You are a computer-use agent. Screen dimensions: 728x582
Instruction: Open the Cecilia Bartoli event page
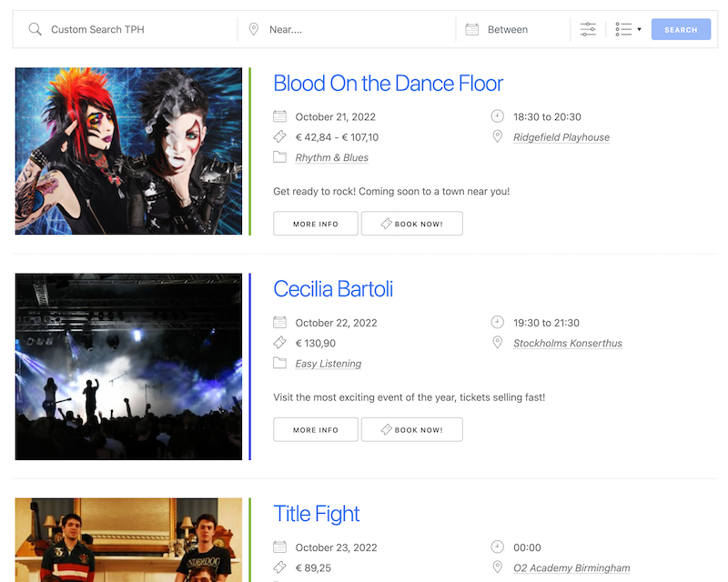333,288
